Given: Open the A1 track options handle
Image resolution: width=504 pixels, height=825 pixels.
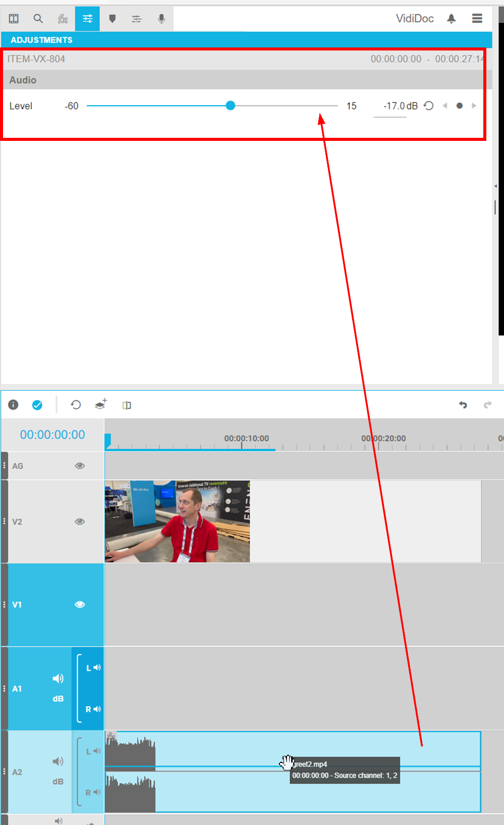Looking at the screenshot, I should click(5, 689).
